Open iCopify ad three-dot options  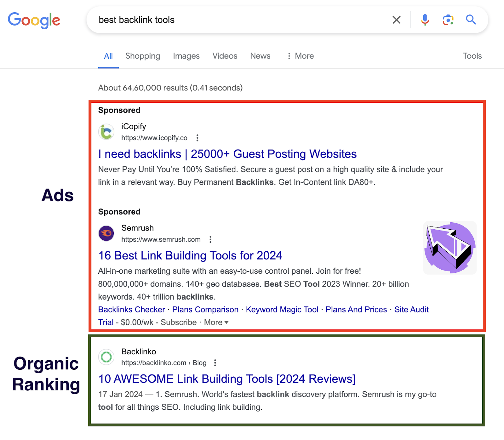(x=197, y=138)
